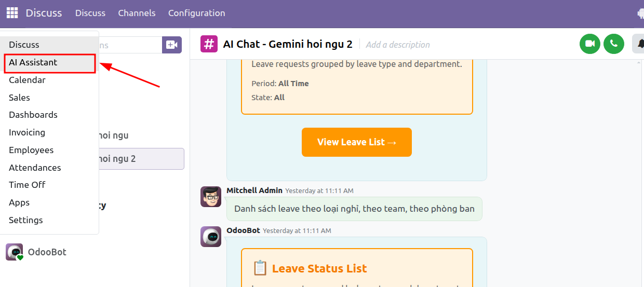Screen dimensions: 644x287
Task: Click the Leave Status List heading
Action: click(319, 268)
